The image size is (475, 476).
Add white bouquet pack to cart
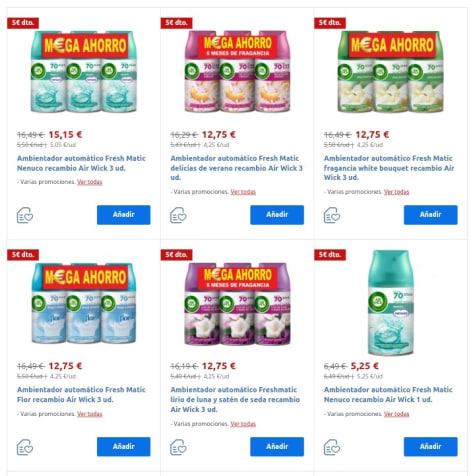pos(431,215)
